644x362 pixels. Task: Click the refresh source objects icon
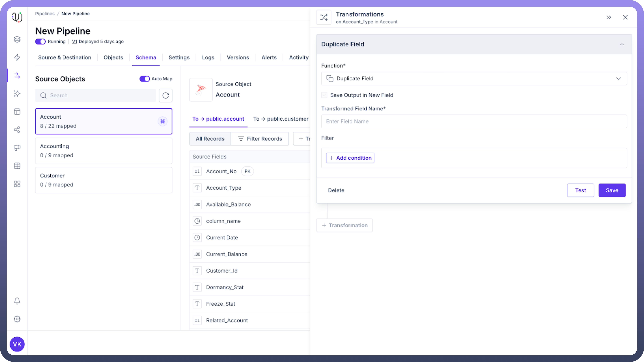[165, 95]
